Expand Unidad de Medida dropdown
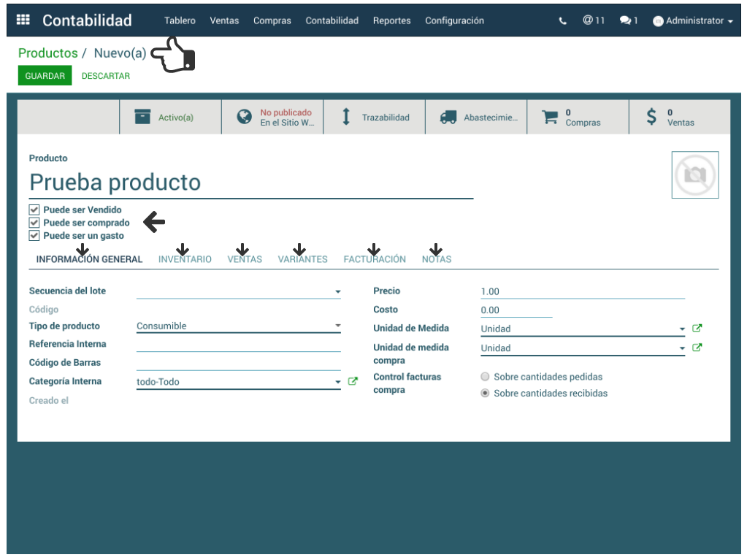The width and height of the screenshot is (747, 560). pos(682,329)
